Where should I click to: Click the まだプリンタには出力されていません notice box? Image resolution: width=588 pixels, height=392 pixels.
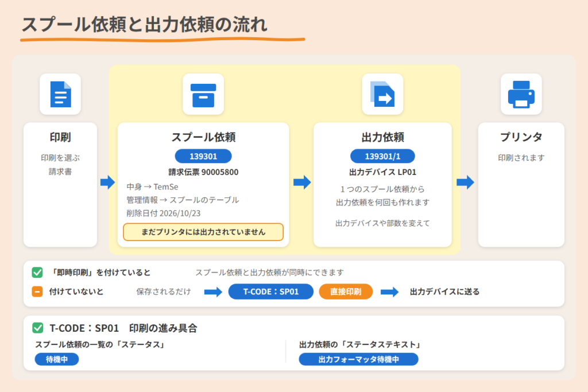(203, 232)
